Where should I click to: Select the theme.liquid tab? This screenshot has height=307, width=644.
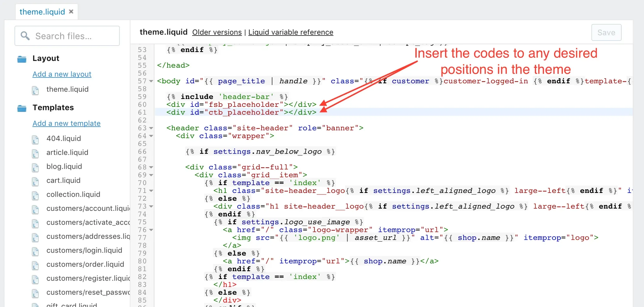tap(42, 12)
